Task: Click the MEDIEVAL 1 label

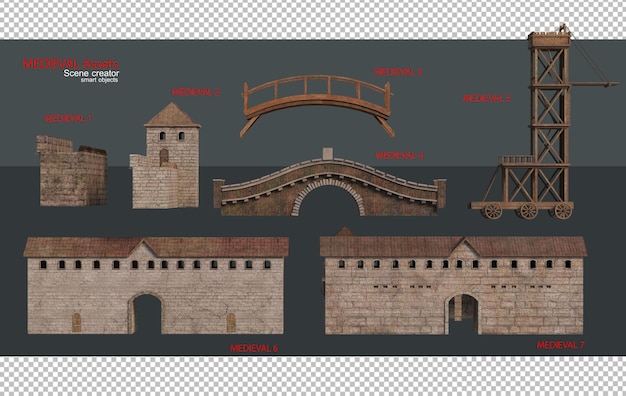Action: pos(68,118)
